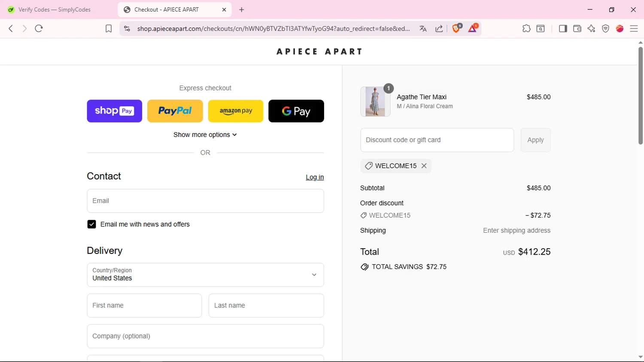Viewport: 644px width, 362px height.
Task: Open Brave VPN shield icon
Action: click(x=605, y=28)
